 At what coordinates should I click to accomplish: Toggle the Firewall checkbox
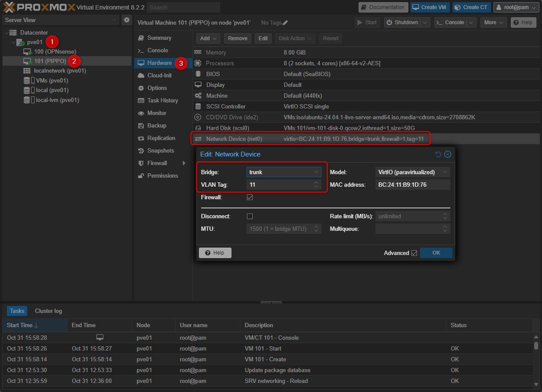click(250, 198)
